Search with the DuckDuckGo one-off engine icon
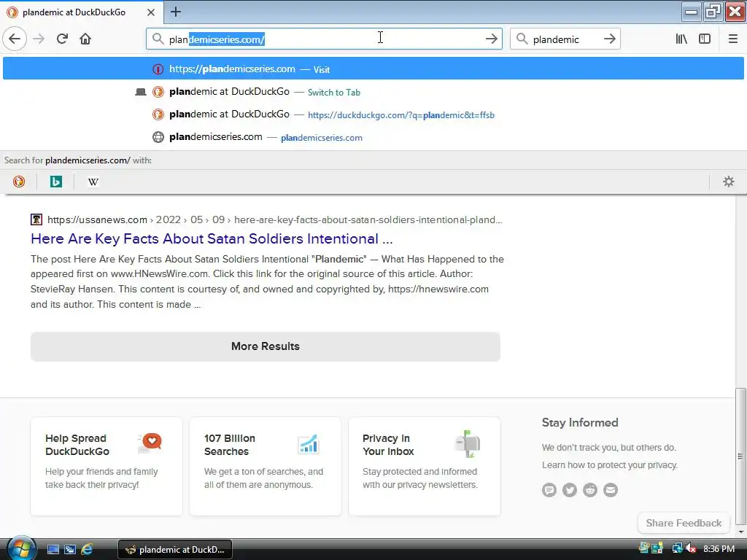 click(18, 182)
